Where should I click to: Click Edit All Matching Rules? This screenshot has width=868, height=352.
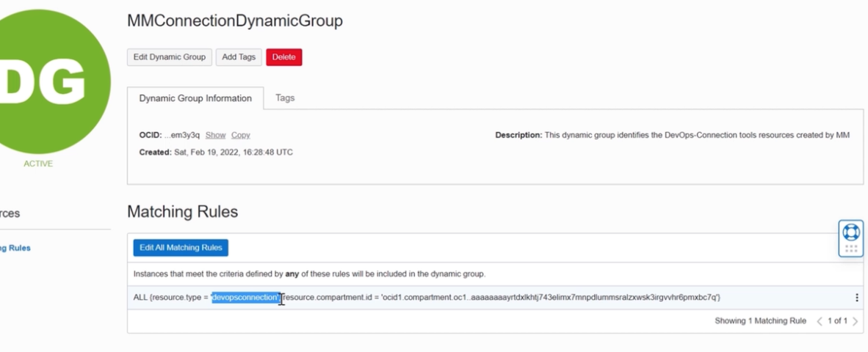click(x=181, y=248)
